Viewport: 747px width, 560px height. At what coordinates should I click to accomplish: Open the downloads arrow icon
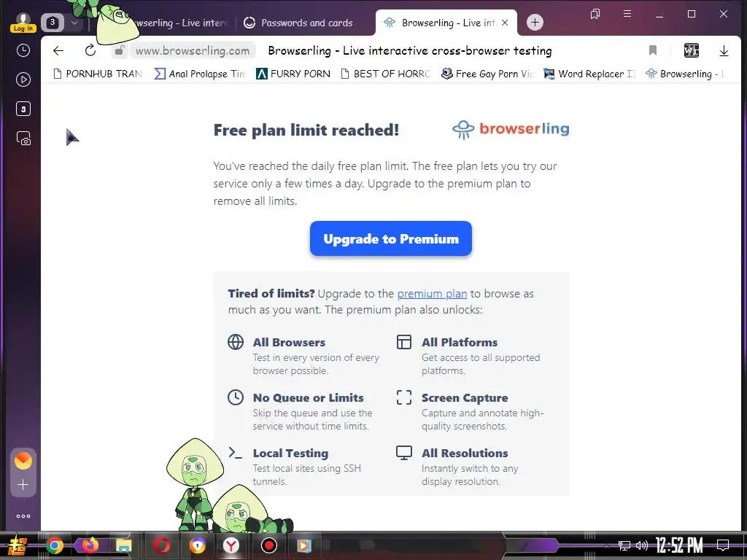click(724, 50)
